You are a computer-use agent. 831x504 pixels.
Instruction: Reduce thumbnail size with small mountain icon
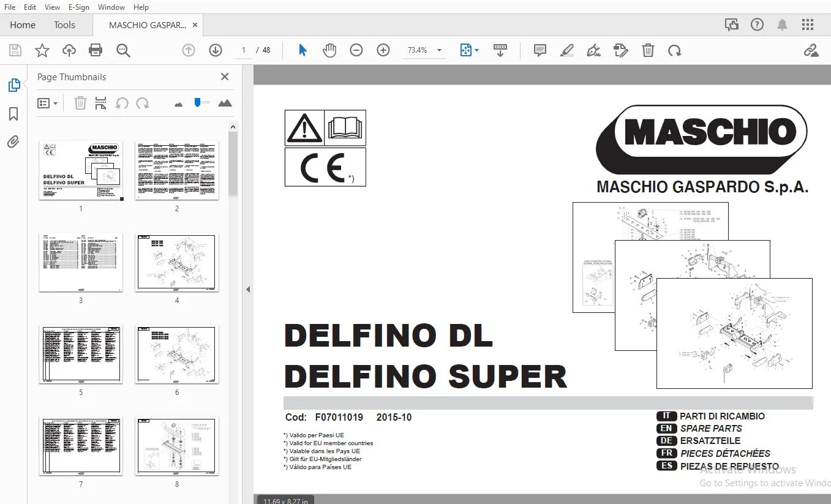click(178, 104)
